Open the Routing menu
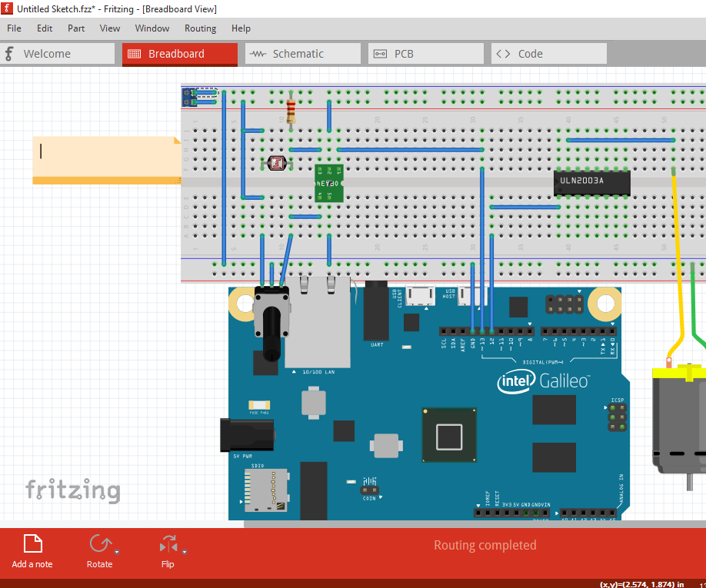Screen dimensions: 706x588 click(x=200, y=28)
